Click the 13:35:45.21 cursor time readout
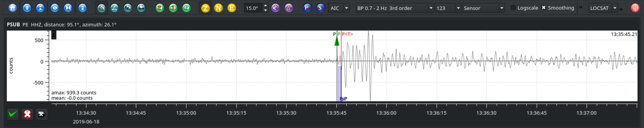This screenshot has width=644, height=128. click(x=624, y=34)
